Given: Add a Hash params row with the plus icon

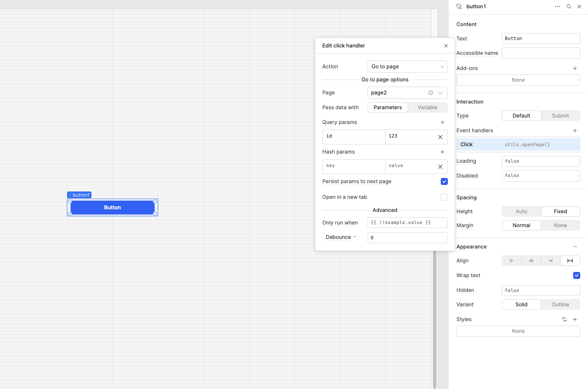Looking at the screenshot, I should [443, 152].
